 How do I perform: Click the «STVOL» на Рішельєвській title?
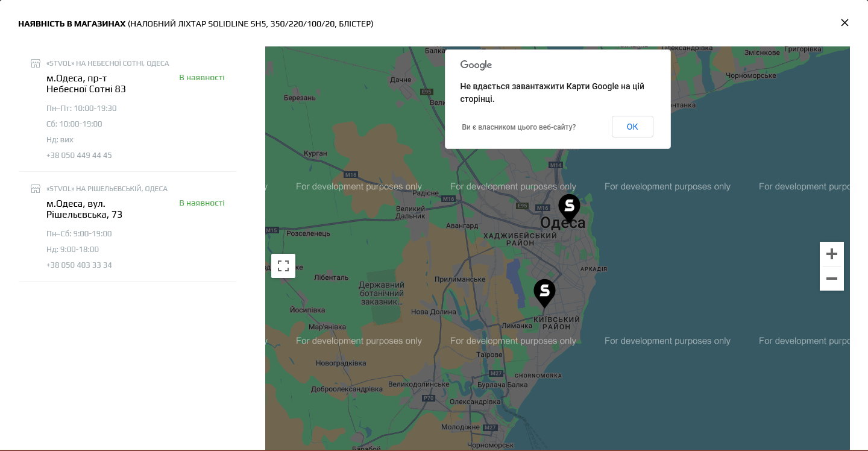(x=107, y=189)
